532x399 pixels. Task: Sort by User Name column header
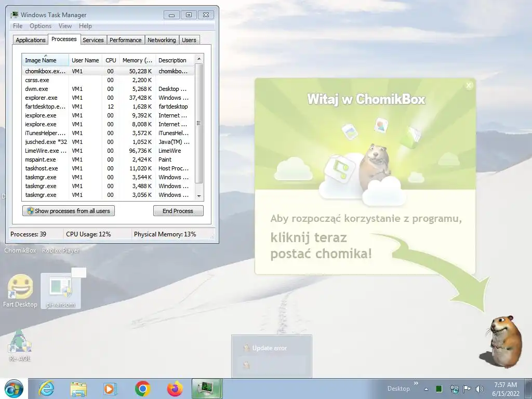click(85, 60)
